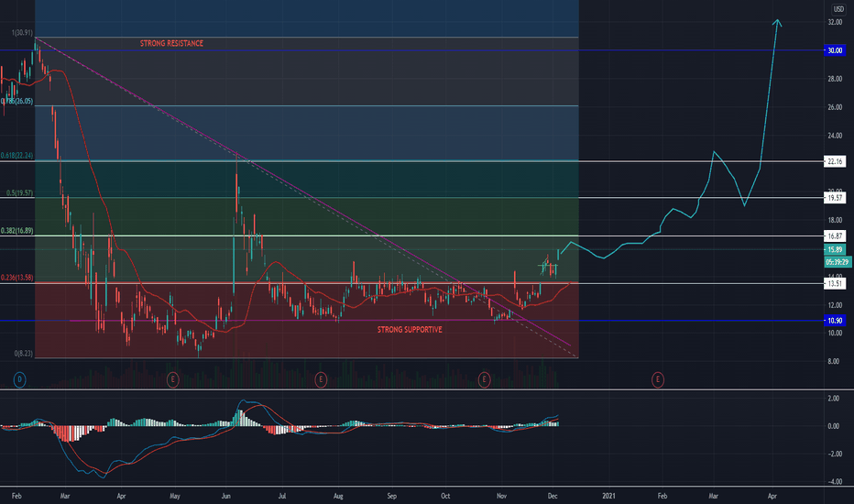Click the 28.00 price scale value
854x504 pixels.
[835, 79]
